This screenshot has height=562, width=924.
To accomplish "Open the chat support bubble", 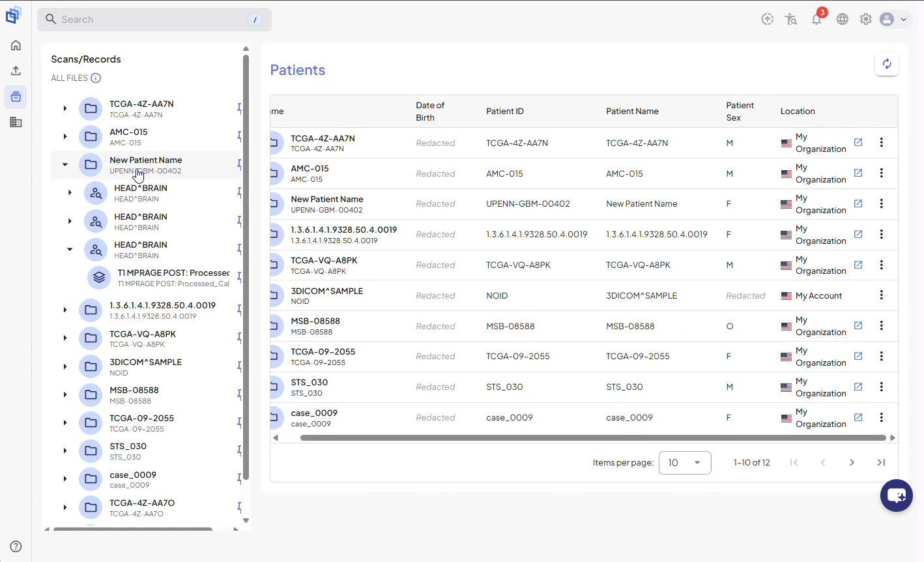I will coord(897,495).
